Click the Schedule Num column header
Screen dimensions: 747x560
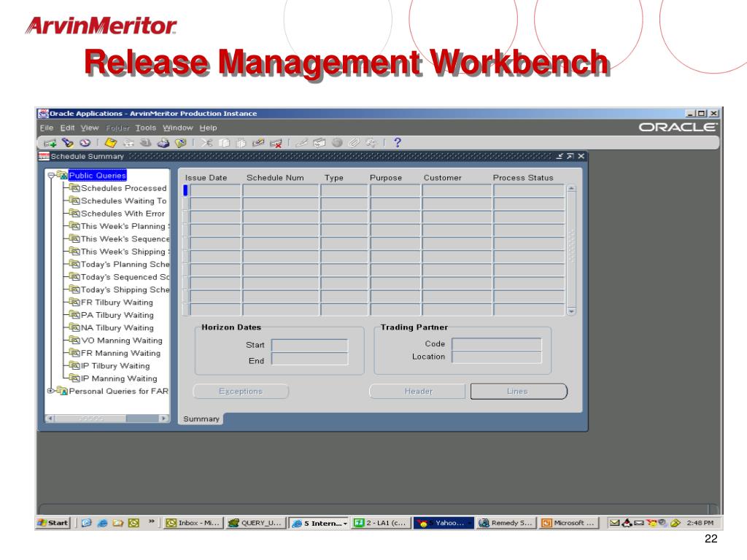click(x=275, y=178)
